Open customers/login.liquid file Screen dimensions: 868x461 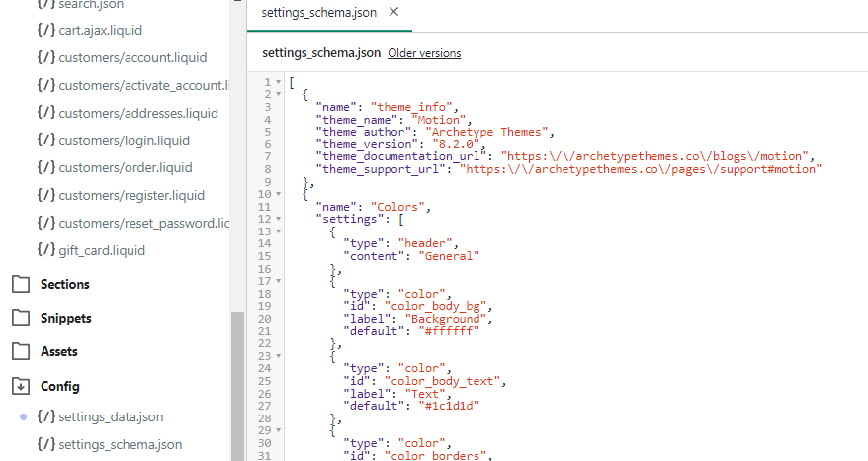(124, 140)
